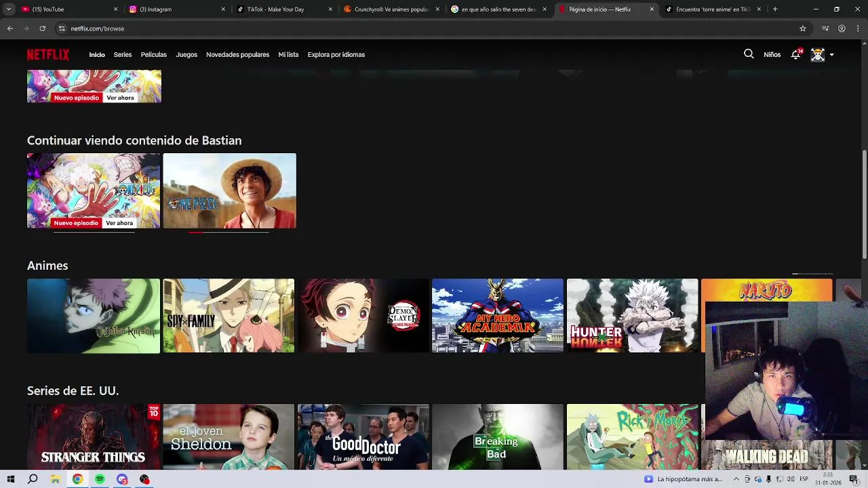Click the browser back arrow

coord(9,28)
